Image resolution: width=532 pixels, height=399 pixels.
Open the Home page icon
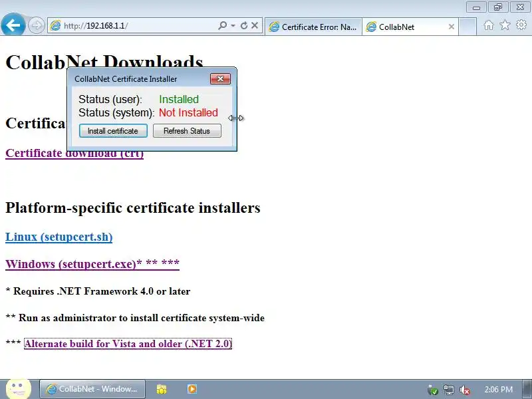[x=489, y=25]
